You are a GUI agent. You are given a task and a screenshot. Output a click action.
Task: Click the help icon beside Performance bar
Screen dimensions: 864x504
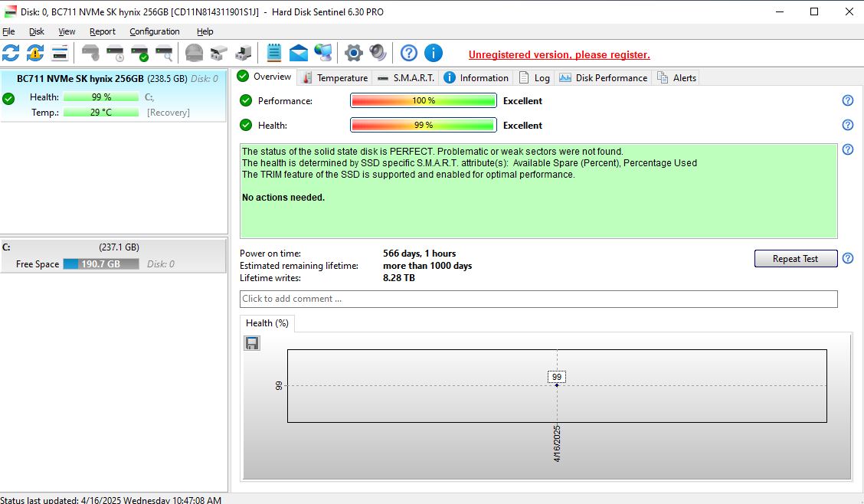pyautogui.click(x=847, y=100)
